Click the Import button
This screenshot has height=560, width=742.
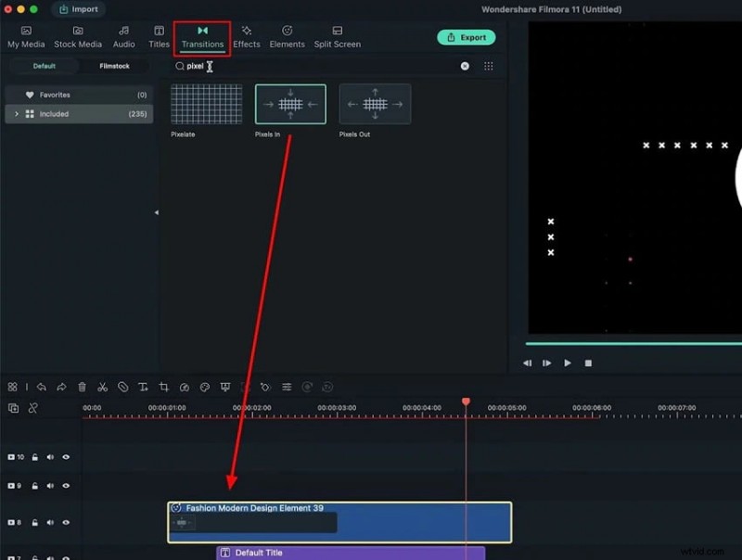click(x=78, y=9)
